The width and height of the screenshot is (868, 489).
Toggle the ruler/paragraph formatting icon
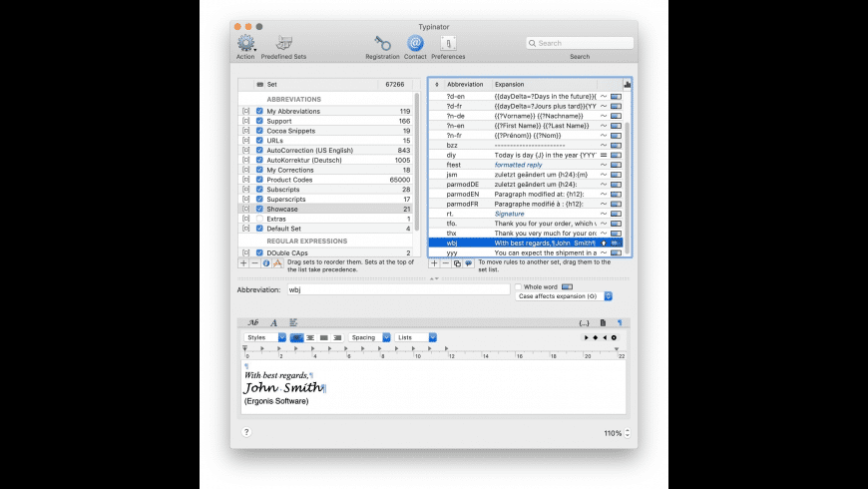coord(293,322)
